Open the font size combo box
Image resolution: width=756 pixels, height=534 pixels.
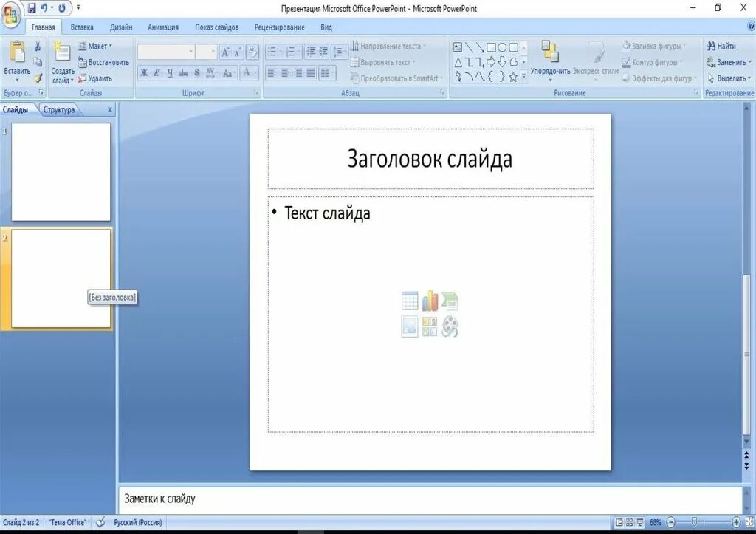206,52
